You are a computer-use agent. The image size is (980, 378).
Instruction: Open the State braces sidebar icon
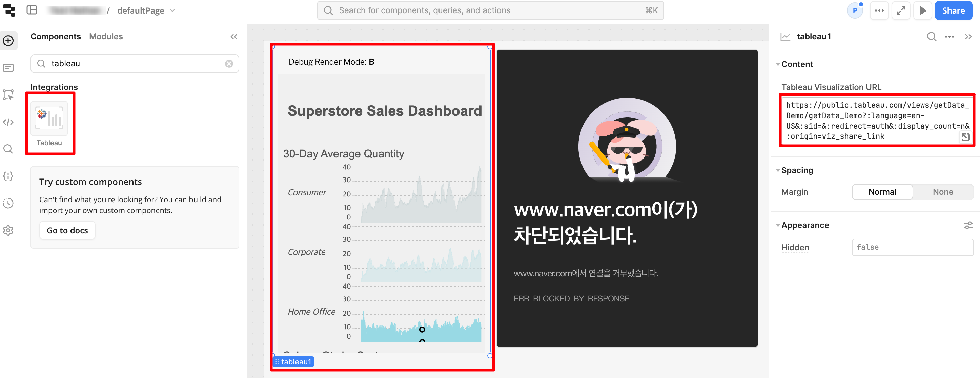point(8,176)
